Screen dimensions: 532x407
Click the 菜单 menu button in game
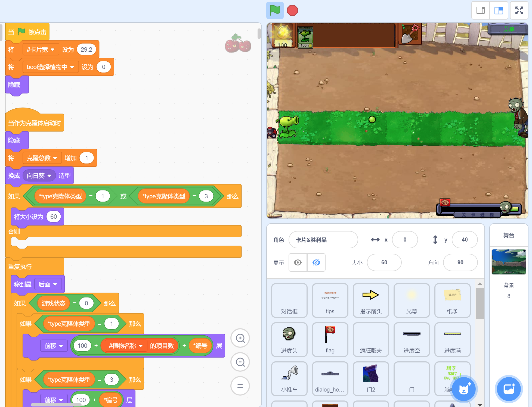pos(508,29)
